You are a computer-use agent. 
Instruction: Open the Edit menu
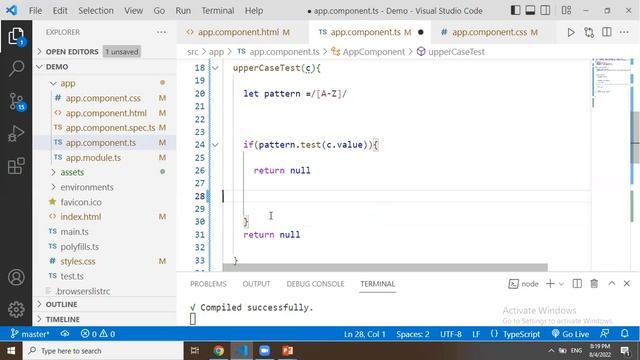60,11
